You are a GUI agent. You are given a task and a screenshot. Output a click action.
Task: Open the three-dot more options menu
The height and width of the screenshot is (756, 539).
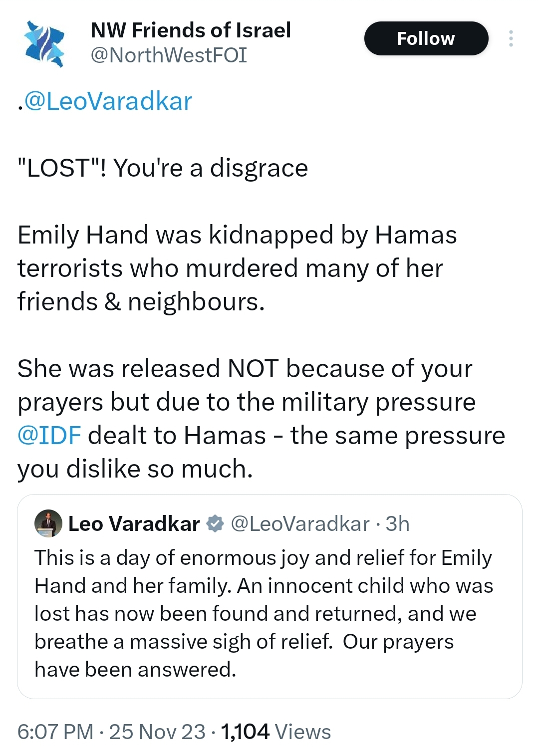(511, 38)
